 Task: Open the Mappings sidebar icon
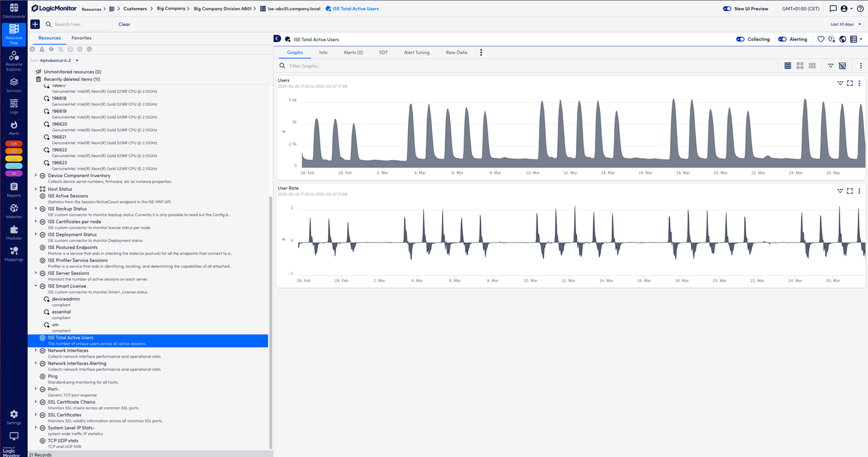pos(14,253)
